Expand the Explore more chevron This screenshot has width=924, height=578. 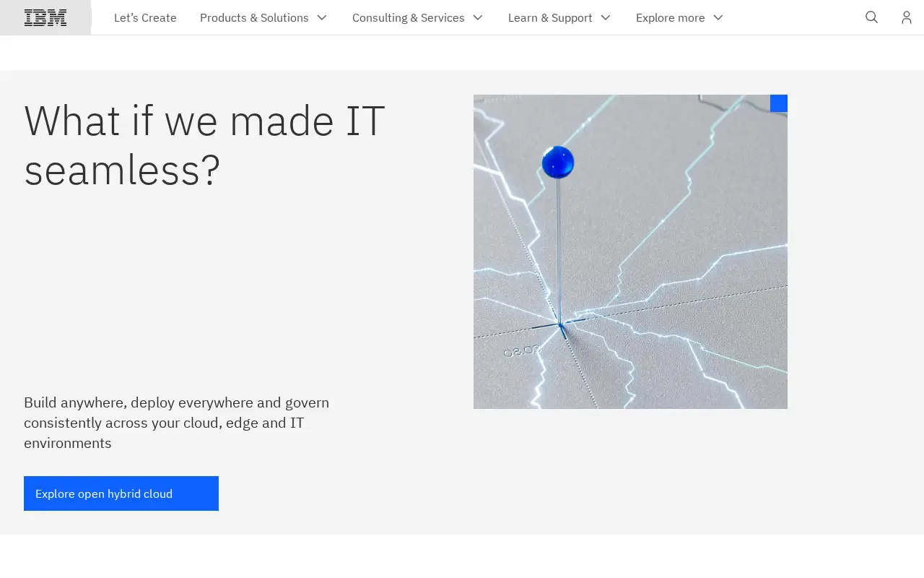718,17
